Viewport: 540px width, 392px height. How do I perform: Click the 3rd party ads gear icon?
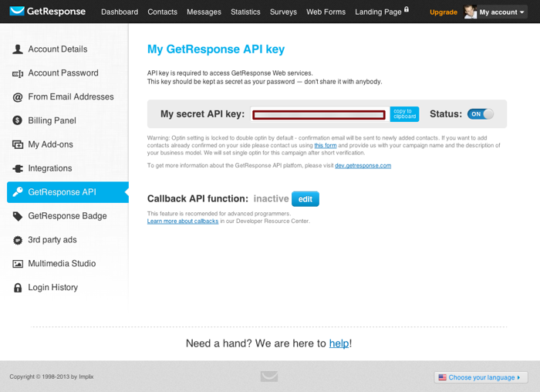point(18,240)
